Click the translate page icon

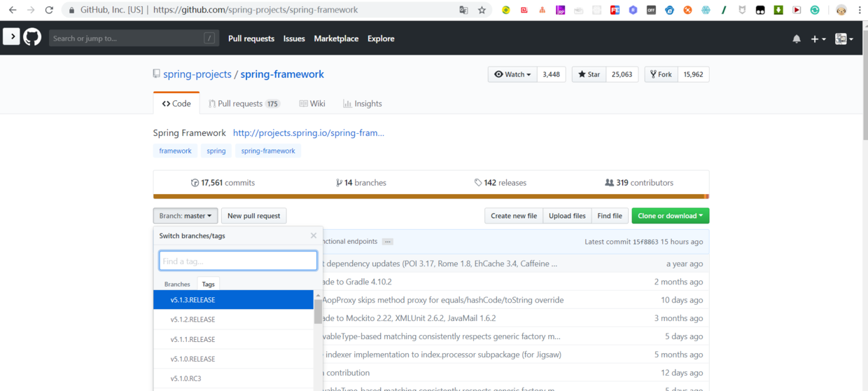tap(463, 10)
